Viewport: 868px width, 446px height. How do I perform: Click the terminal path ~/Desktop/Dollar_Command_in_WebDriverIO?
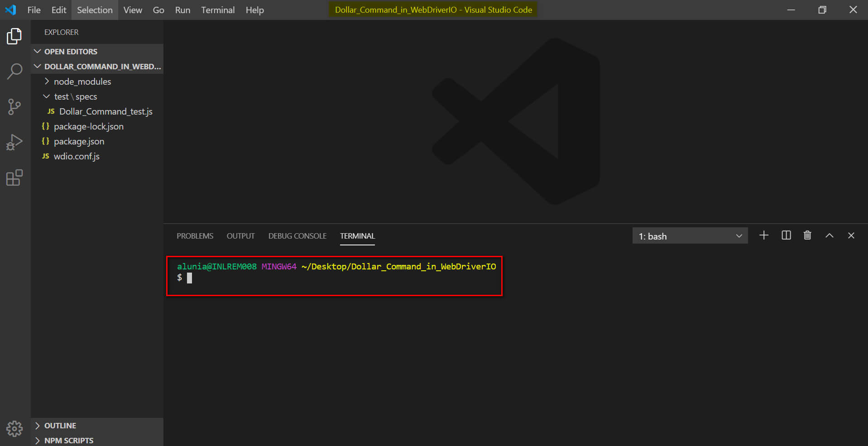click(398, 266)
